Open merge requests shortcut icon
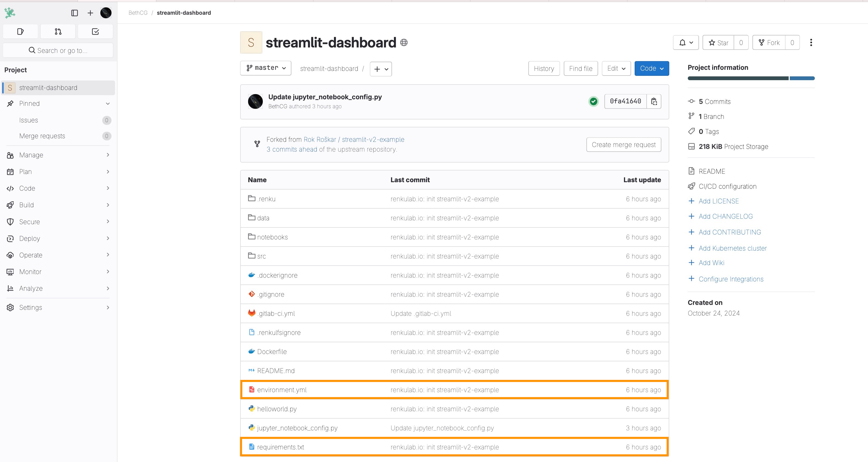This screenshot has width=868, height=462. point(58,31)
